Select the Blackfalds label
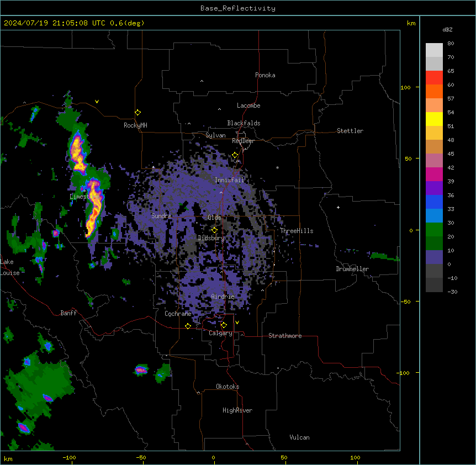Screen dimensions: 476x465 [x=244, y=123]
